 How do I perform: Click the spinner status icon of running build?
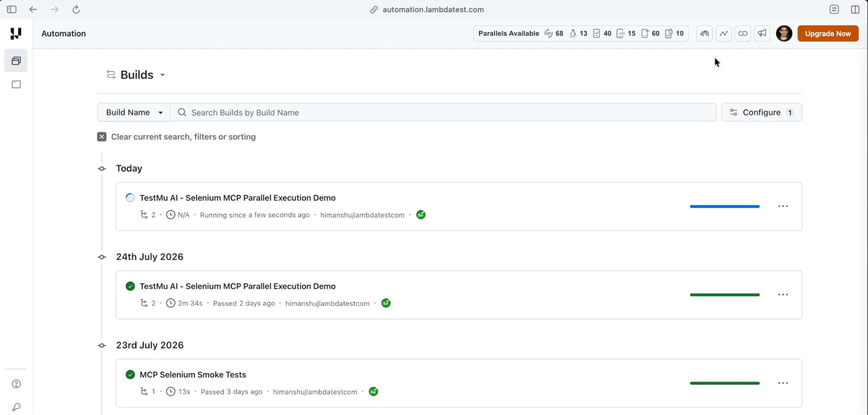130,198
